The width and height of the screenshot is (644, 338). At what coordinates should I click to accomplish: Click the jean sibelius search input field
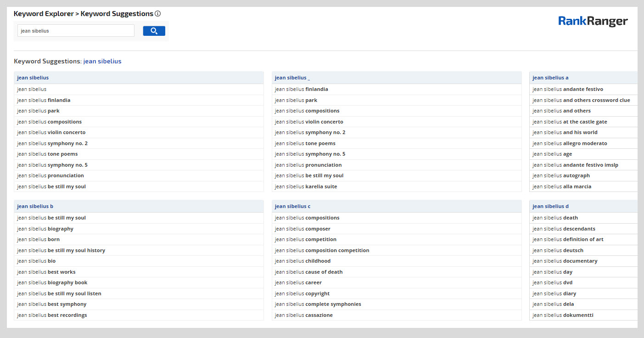click(76, 31)
